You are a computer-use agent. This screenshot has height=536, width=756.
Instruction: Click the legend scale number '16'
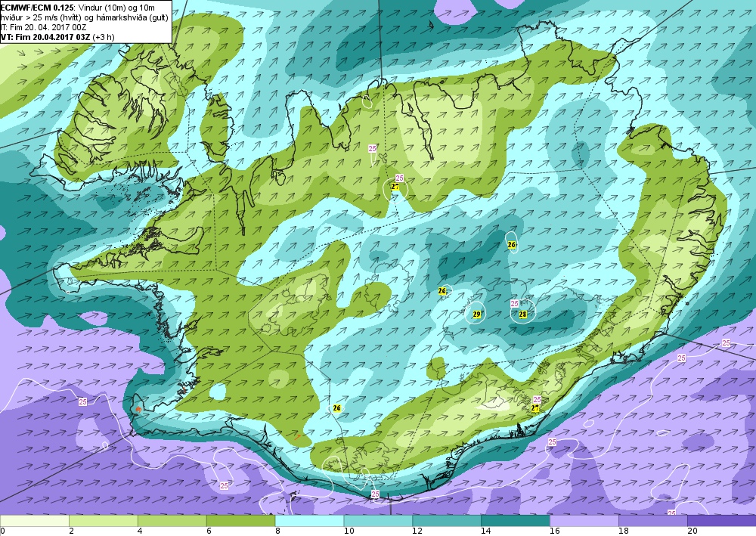click(x=555, y=531)
